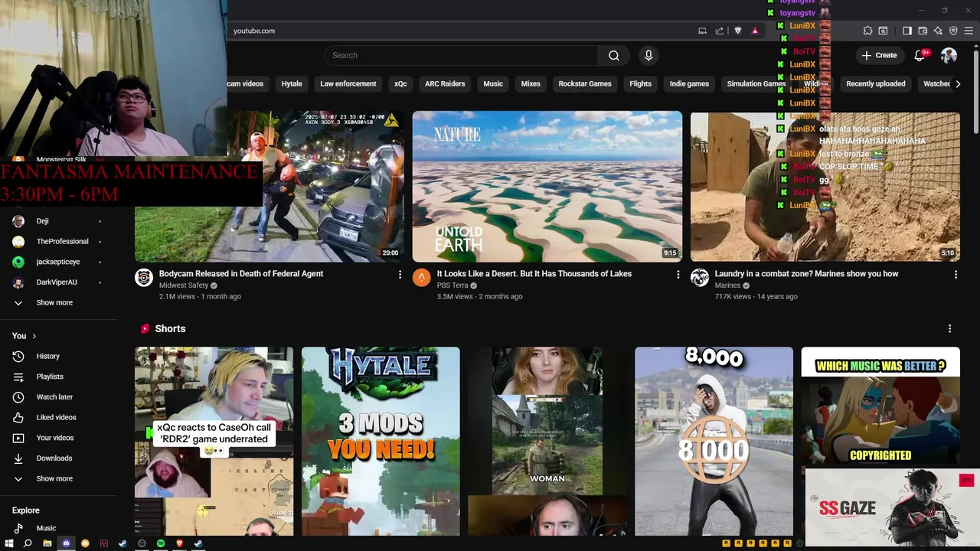980x551 pixels.
Task: Open the Brave Wallet icon
Action: pos(923,31)
